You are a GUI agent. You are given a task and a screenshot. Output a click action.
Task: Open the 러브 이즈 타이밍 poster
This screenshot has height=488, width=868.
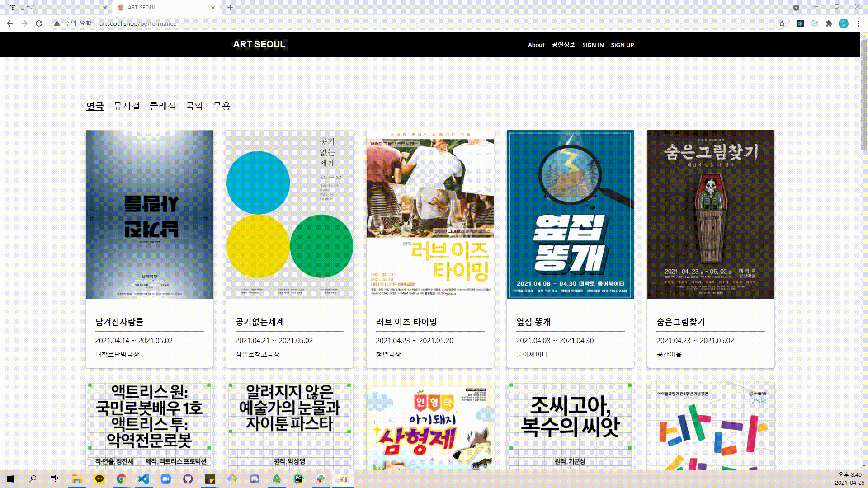pyautogui.click(x=430, y=215)
